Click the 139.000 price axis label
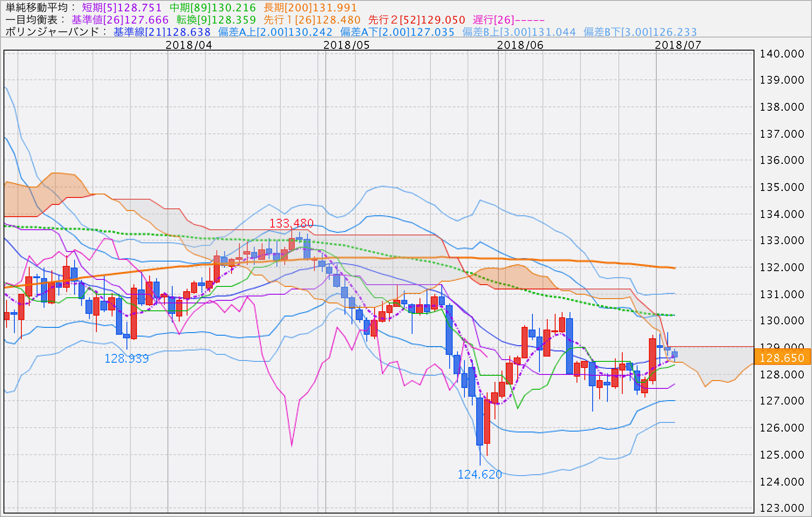812x517 pixels. tap(782, 80)
